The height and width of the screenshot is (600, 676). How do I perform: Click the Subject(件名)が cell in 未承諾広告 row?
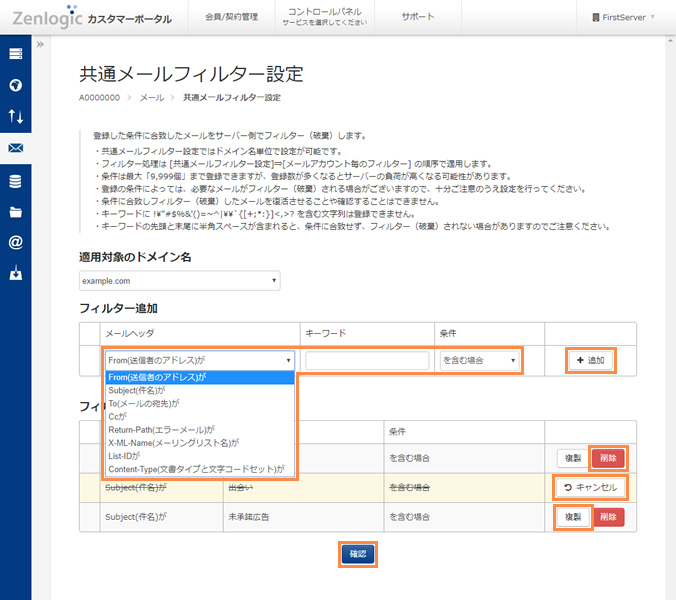point(162,517)
